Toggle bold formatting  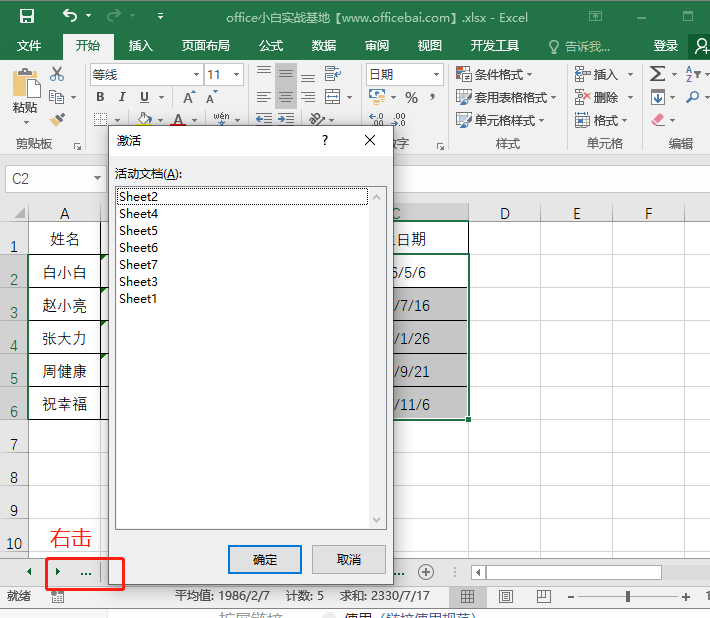click(100, 97)
